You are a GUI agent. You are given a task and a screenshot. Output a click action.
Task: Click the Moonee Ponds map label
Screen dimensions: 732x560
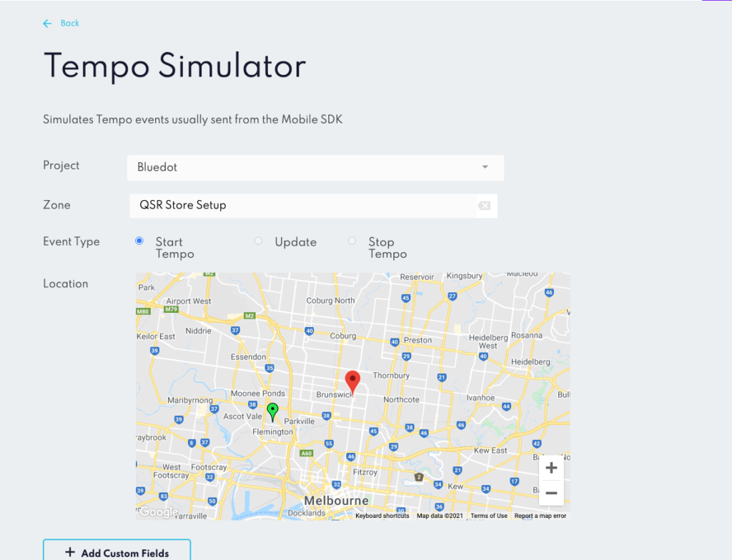[257, 394]
